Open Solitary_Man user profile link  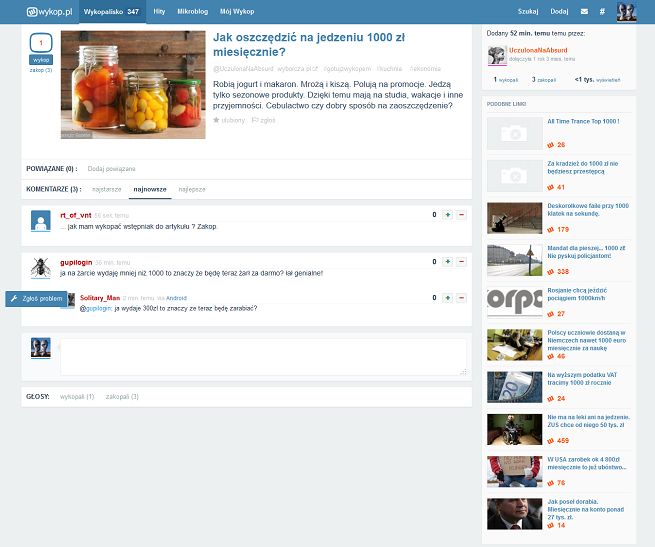(100, 298)
